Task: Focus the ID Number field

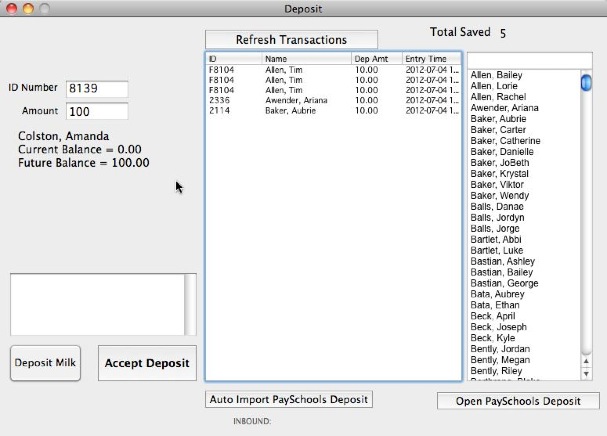Action: tap(97, 89)
